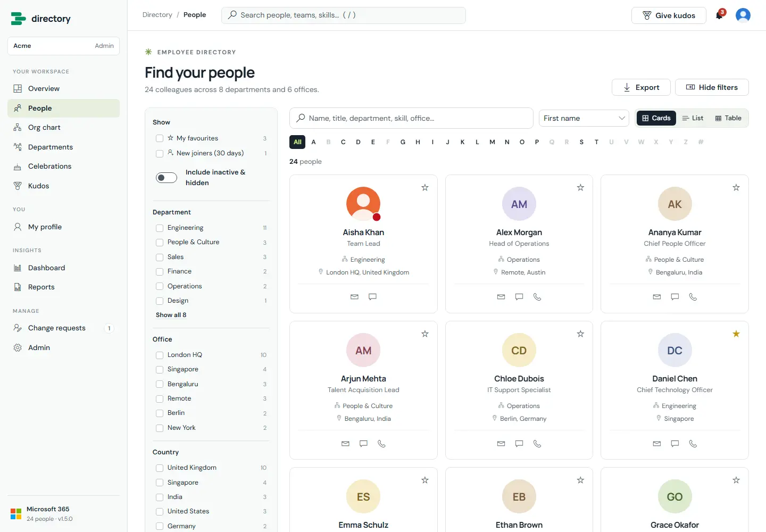Check the London HQ office filter

(160, 355)
